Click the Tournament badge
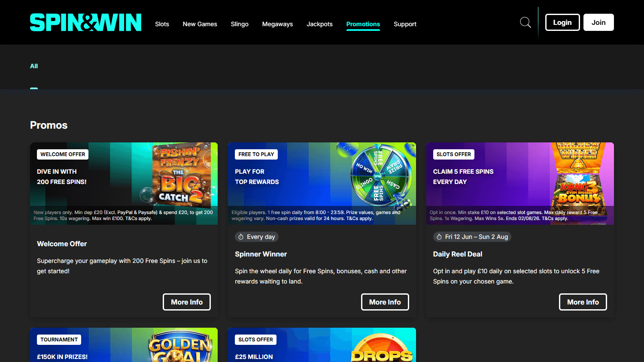 (x=59, y=340)
